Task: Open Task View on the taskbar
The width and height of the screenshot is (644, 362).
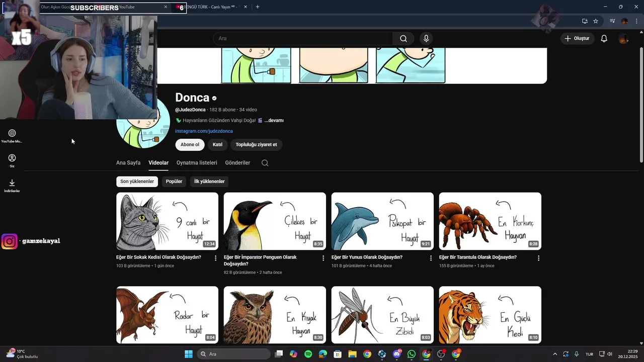Action: [279, 354]
